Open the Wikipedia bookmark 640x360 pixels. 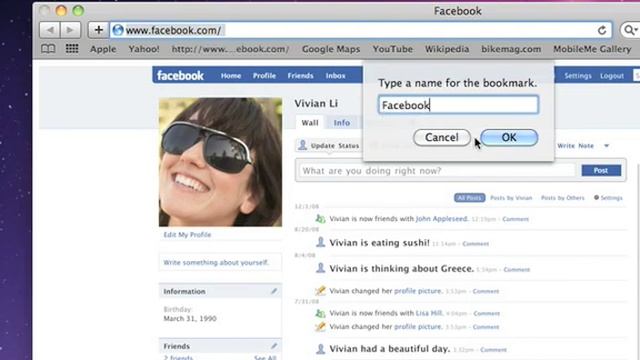pyautogui.click(x=447, y=49)
